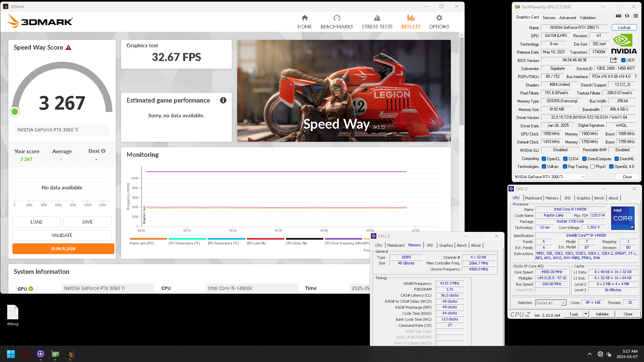Open GPU-Z hamburger menu

point(636,16)
